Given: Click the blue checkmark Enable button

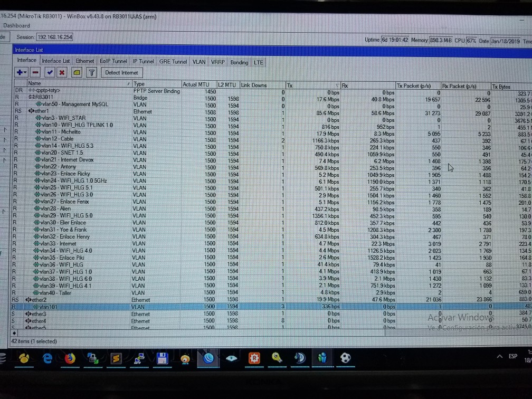Looking at the screenshot, I should pyautogui.click(x=50, y=72).
